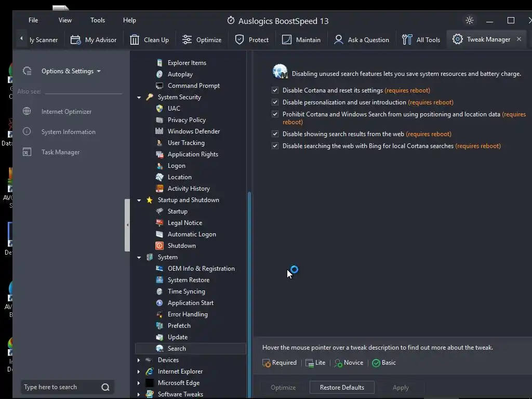The height and width of the screenshot is (399, 532).
Task: Select the Prefetch tweaks icon
Action: pyautogui.click(x=159, y=326)
